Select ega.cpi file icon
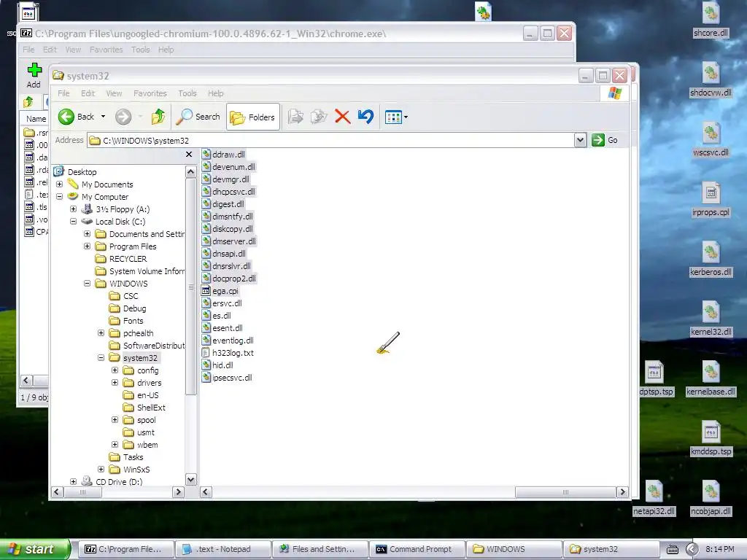The image size is (747, 560). coord(206,290)
